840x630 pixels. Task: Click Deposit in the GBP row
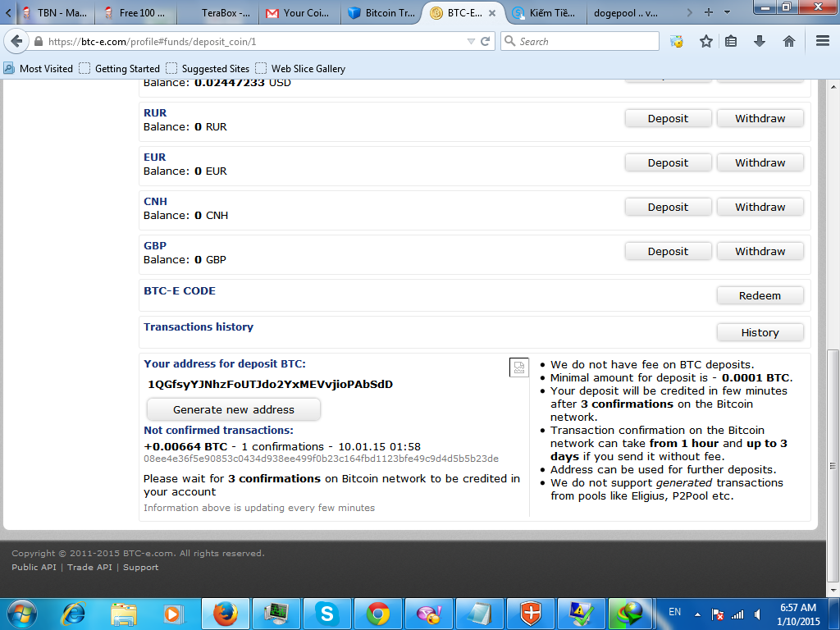click(668, 251)
